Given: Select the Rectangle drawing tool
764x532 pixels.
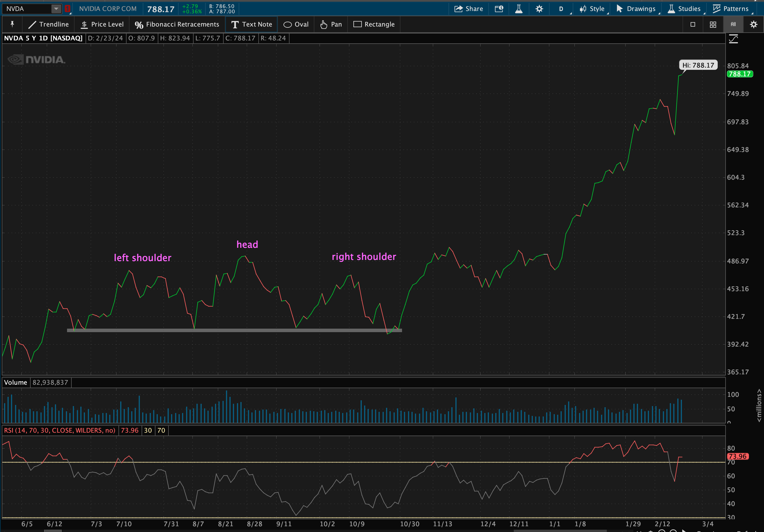Looking at the screenshot, I should pos(374,24).
